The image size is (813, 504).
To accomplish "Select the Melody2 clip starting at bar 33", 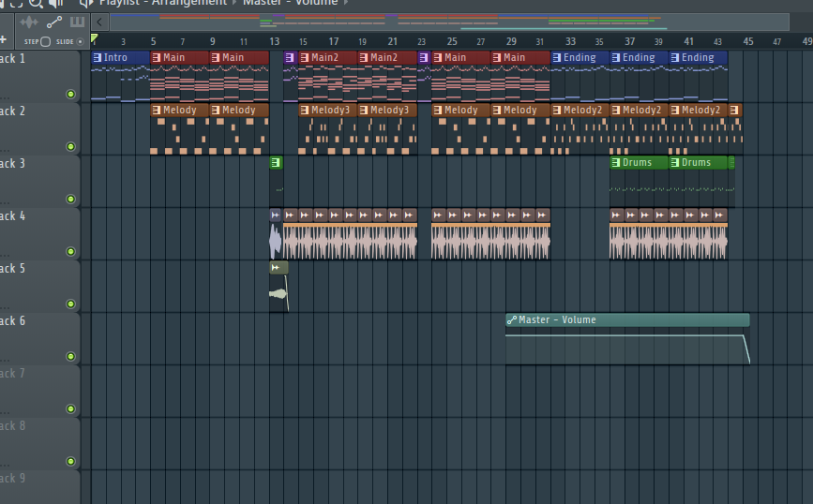I will click(x=580, y=110).
